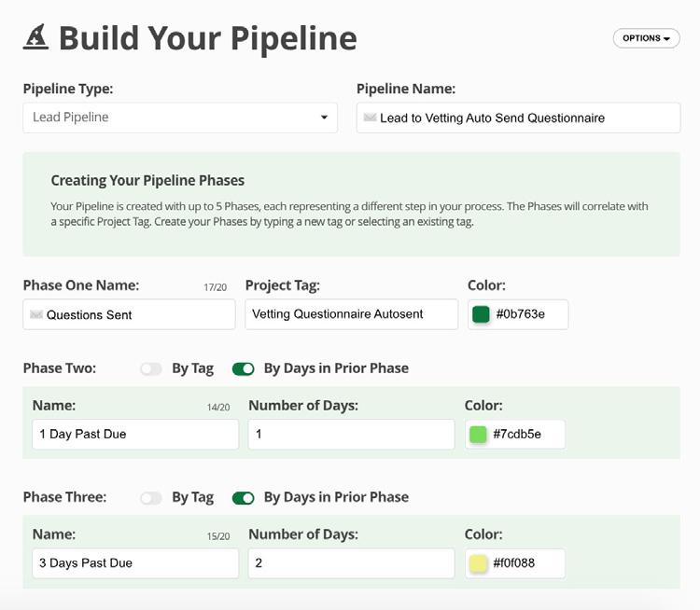
Task: Click the yellow Phase Three color swatch
Action: (478, 563)
